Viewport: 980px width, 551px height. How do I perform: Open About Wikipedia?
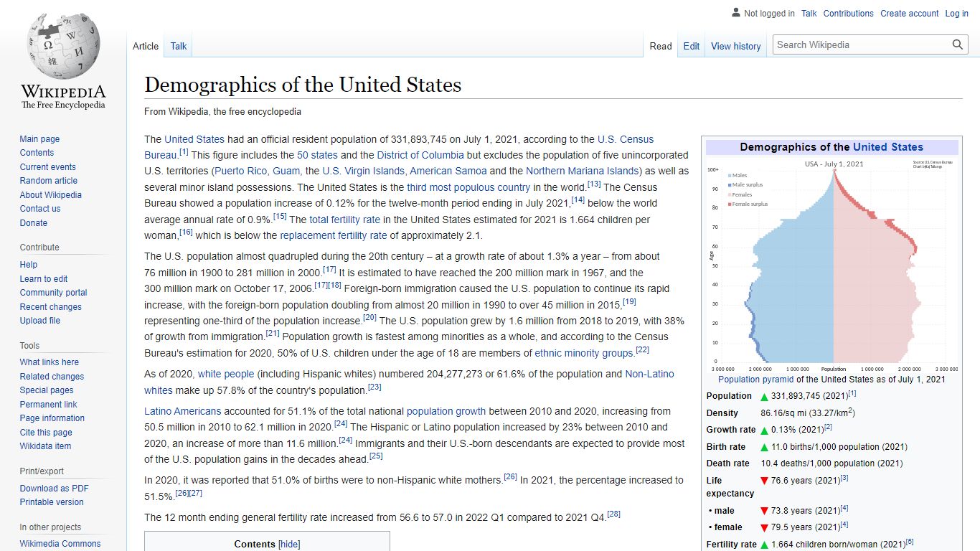[50, 195]
